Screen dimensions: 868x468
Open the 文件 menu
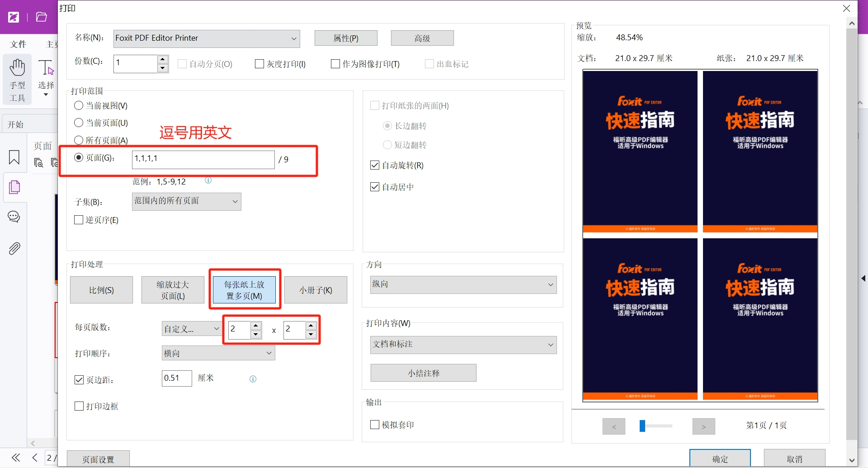coord(18,44)
